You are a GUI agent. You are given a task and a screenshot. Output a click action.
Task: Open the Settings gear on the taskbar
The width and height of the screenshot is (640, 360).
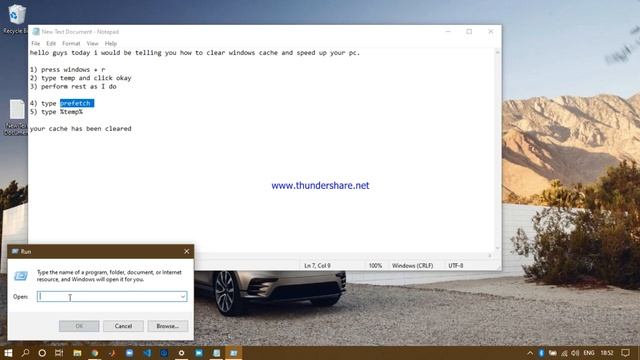[x=182, y=353]
